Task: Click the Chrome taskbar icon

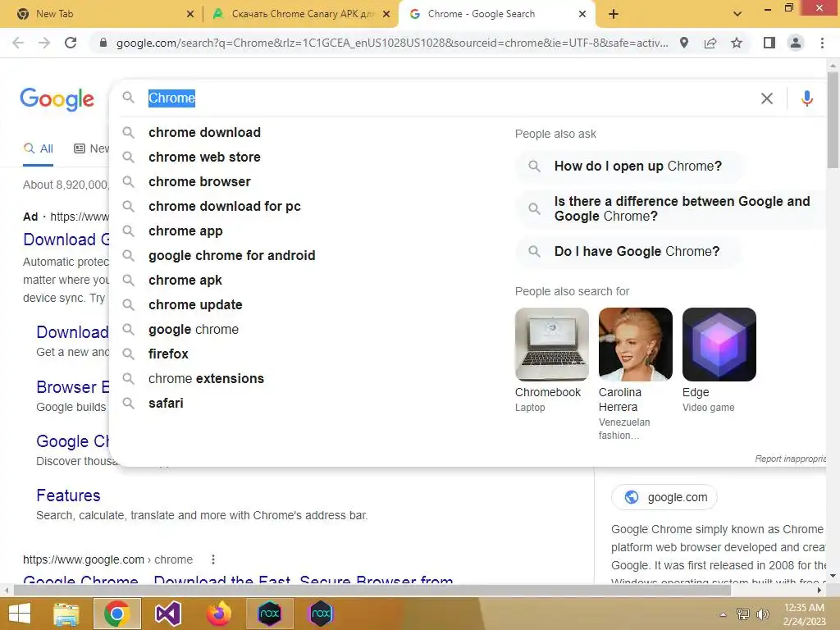Action: 116,614
